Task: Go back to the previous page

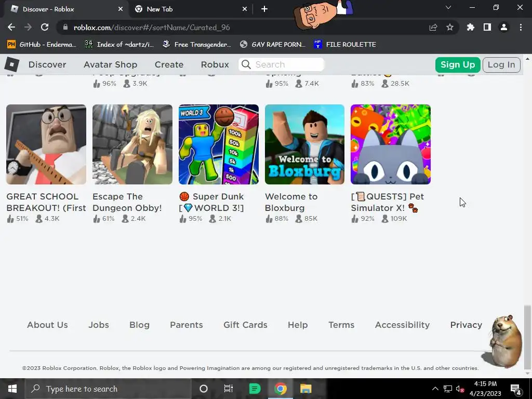Action: click(11, 27)
